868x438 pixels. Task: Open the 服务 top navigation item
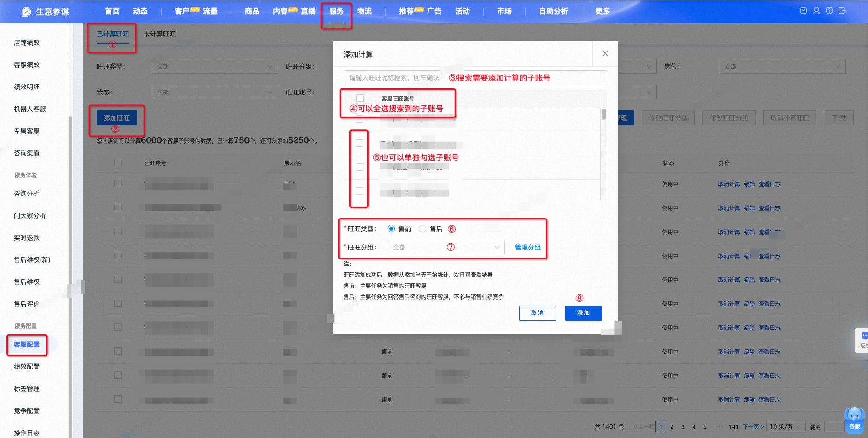(x=336, y=12)
